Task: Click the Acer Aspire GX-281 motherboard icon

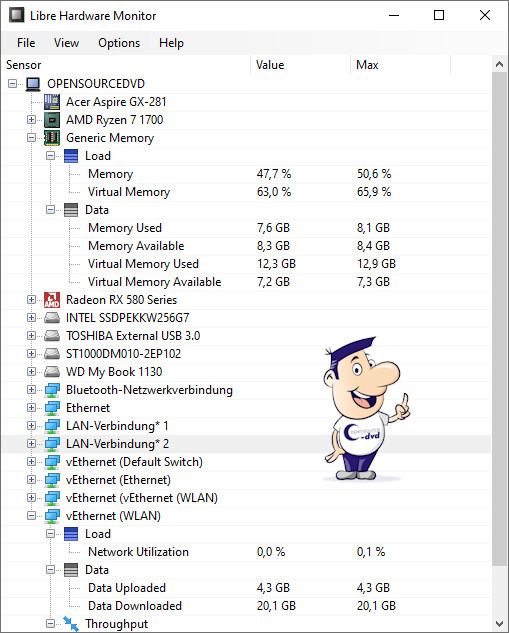Action: tap(52, 102)
